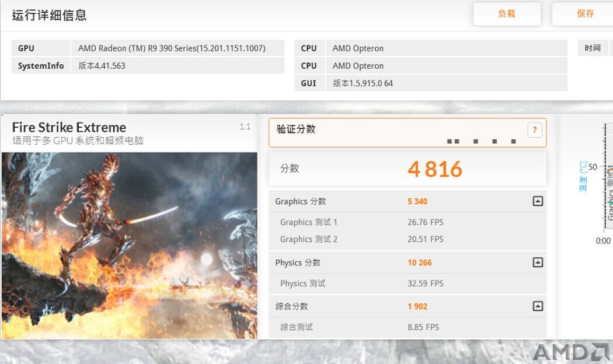Screen dimensions: 613x364
Task: Open the question mark help icon
Action: pyautogui.click(x=534, y=129)
